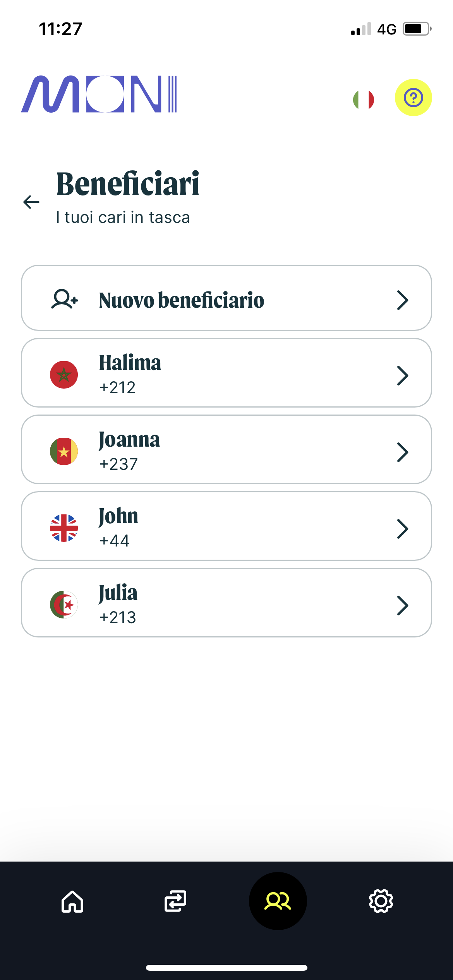Select the Halima beneficiary name
Viewport: 453px width, 980px height.
(x=130, y=363)
